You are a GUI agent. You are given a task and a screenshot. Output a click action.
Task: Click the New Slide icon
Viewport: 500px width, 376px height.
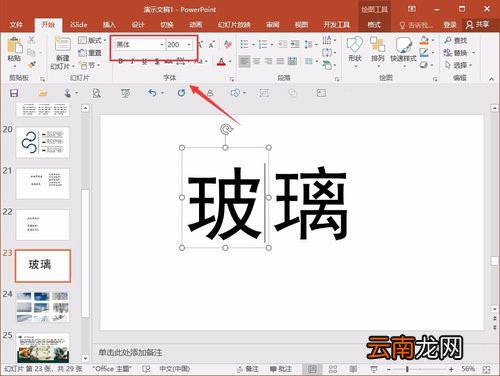[x=62, y=44]
